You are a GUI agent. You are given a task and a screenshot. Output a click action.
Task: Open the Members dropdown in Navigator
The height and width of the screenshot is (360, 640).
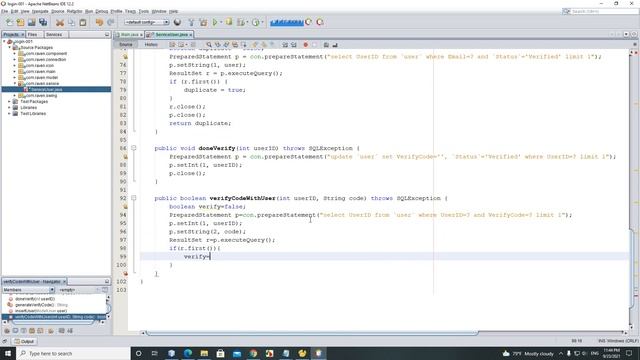pos(28,290)
